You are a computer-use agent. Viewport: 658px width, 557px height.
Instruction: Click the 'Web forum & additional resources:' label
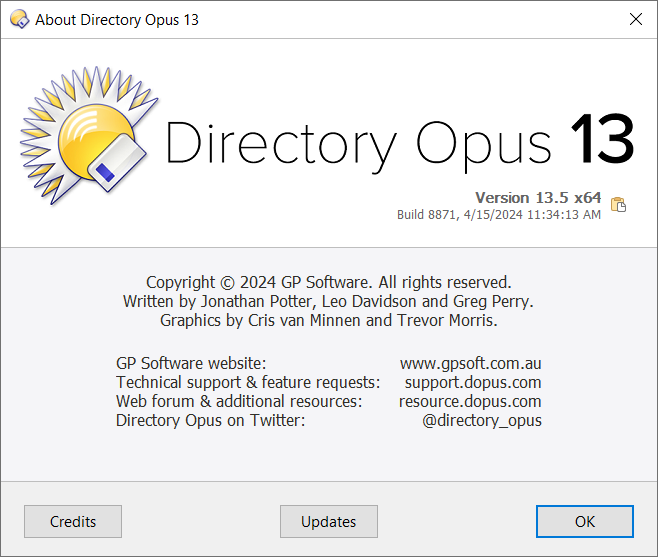pyautogui.click(x=239, y=401)
